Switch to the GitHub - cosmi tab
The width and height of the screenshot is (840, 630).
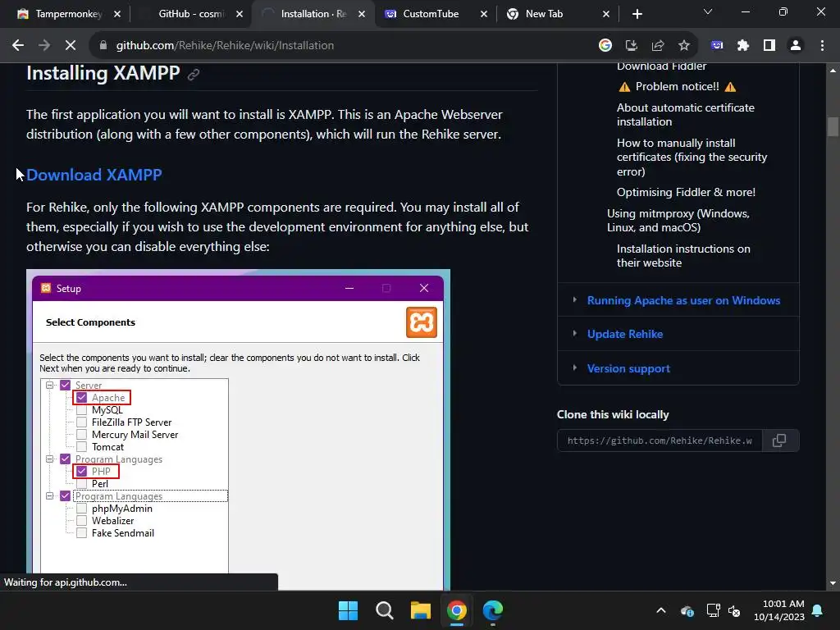(190, 14)
